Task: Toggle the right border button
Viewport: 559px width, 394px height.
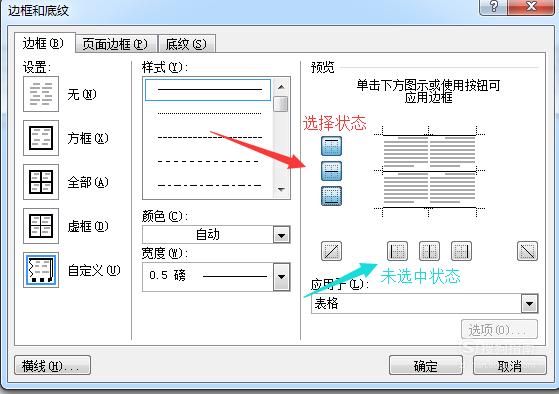Action: (x=461, y=251)
